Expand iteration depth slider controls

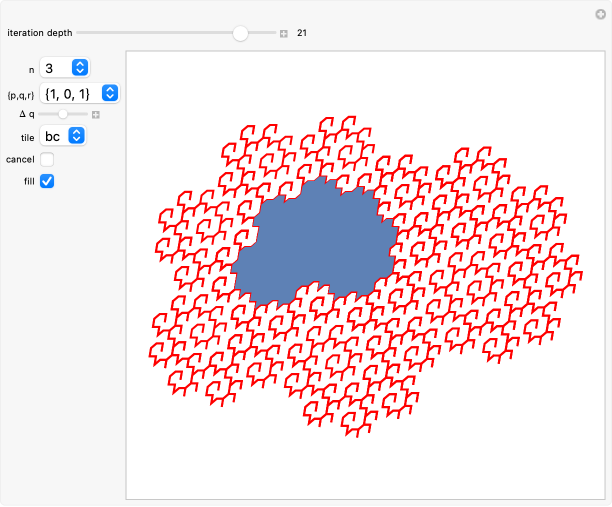pos(284,33)
